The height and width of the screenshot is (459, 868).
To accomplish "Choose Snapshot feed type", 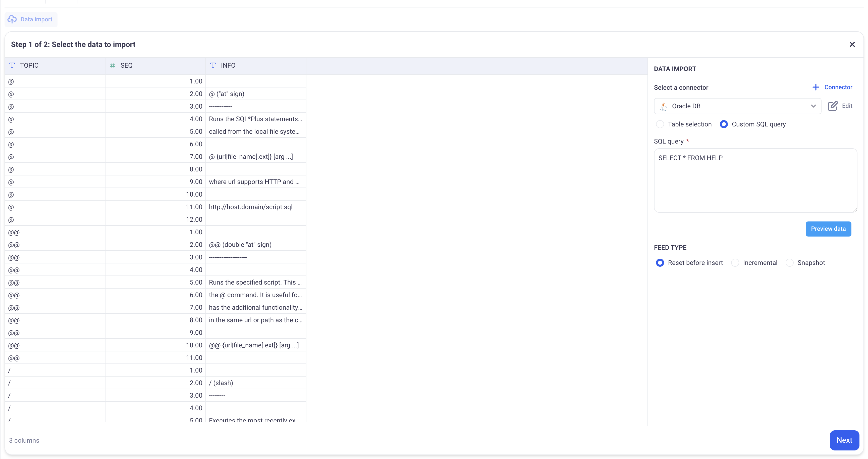I will [x=789, y=263].
